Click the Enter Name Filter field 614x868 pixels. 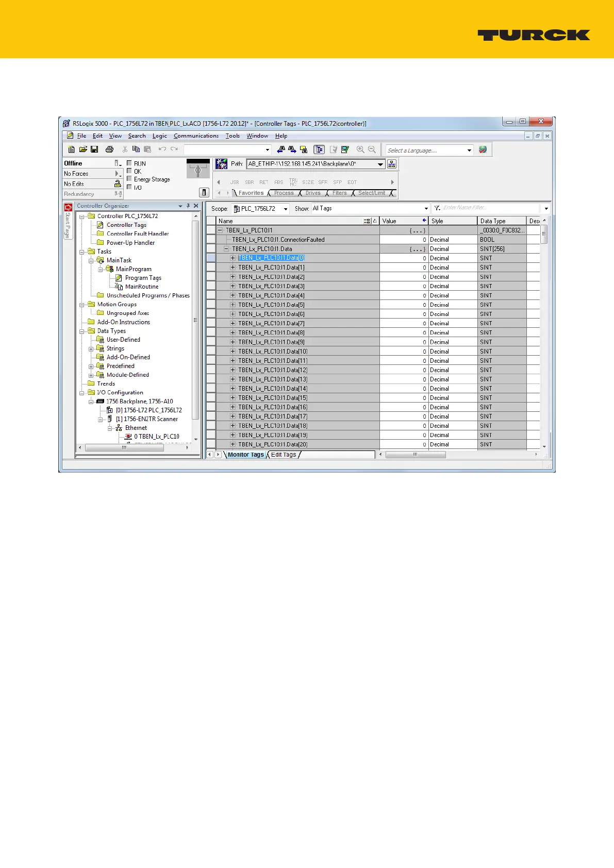tap(492, 208)
